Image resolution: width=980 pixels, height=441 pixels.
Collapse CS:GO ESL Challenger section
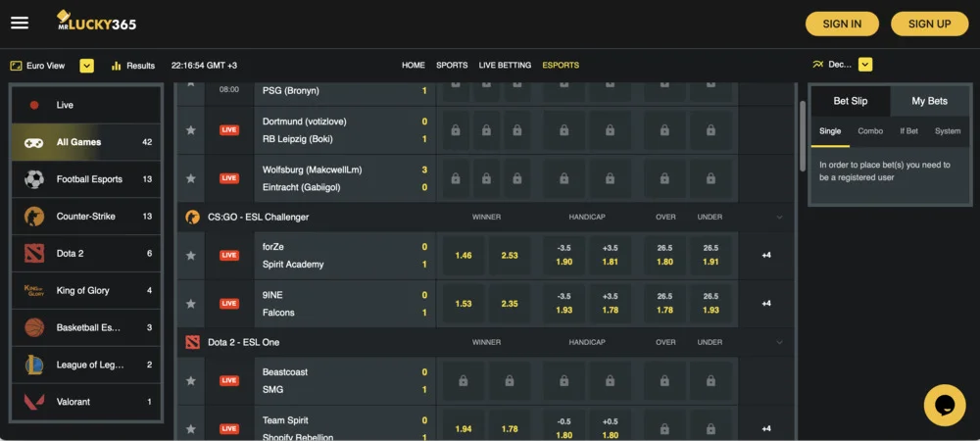(x=779, y=218)
